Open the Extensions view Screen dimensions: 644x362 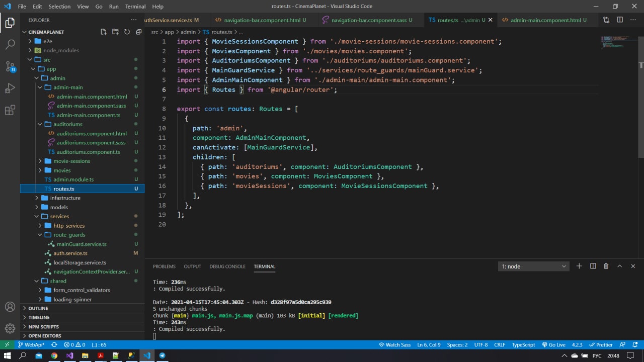pos(10,111)
